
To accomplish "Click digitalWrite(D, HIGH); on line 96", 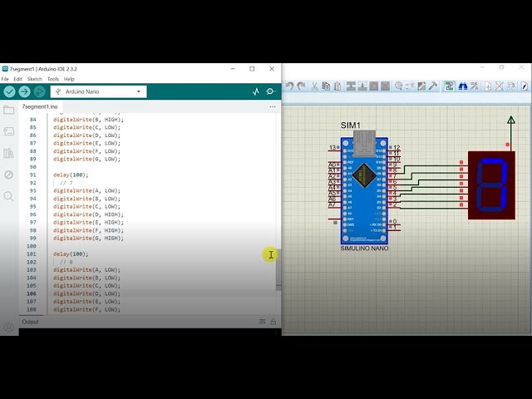I will [89, 214].
